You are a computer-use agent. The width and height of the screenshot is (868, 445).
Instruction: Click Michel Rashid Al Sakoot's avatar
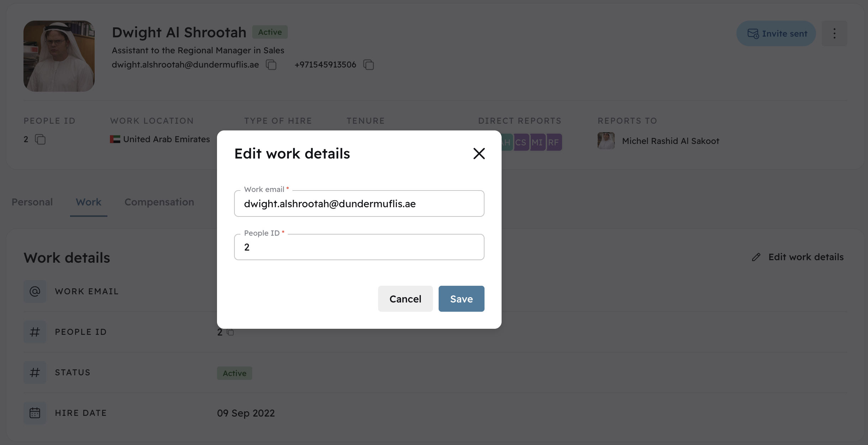606,141
